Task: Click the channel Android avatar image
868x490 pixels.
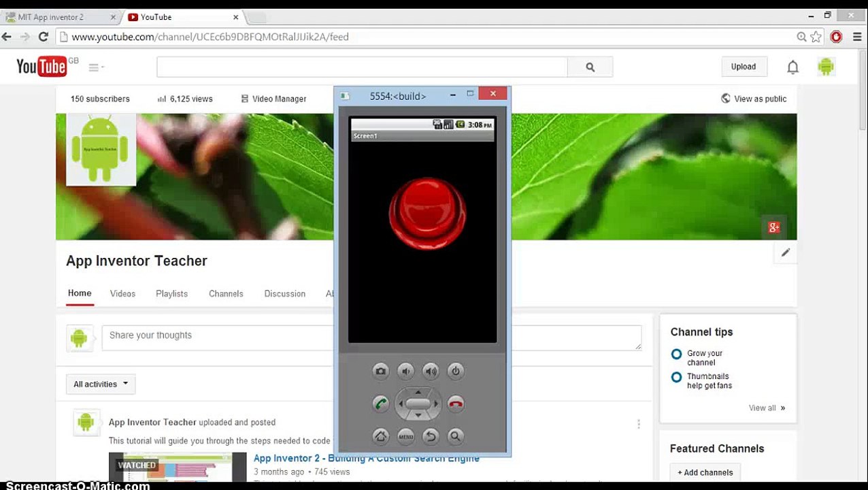Action: [101, 150]
